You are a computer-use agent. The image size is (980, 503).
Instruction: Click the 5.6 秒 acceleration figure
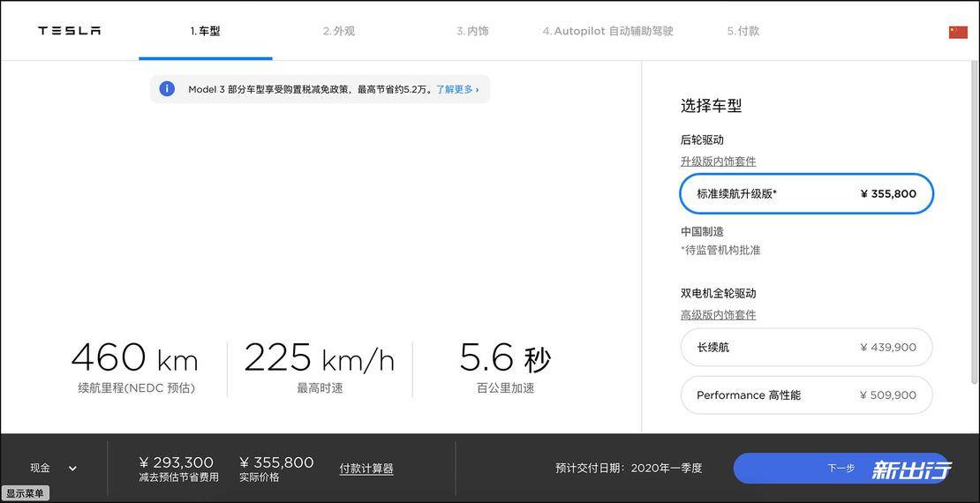[505, 358]
